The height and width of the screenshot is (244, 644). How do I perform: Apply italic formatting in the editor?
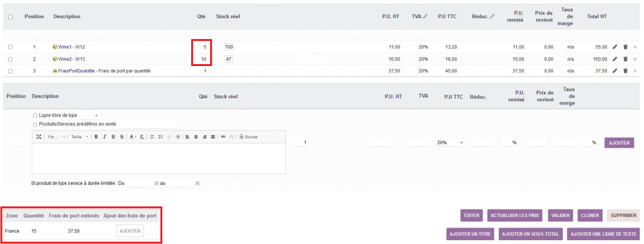(105, 137)
